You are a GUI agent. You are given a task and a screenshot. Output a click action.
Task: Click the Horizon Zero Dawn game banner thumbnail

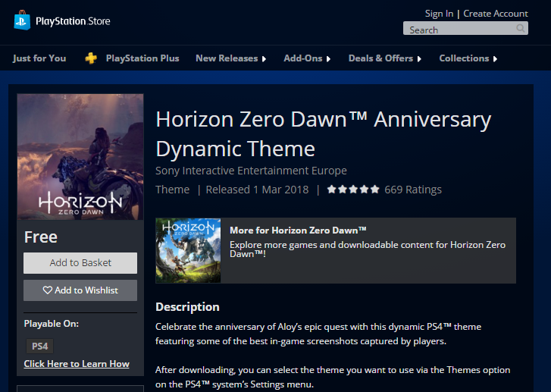pyautogui.click(x=188, y=250)
